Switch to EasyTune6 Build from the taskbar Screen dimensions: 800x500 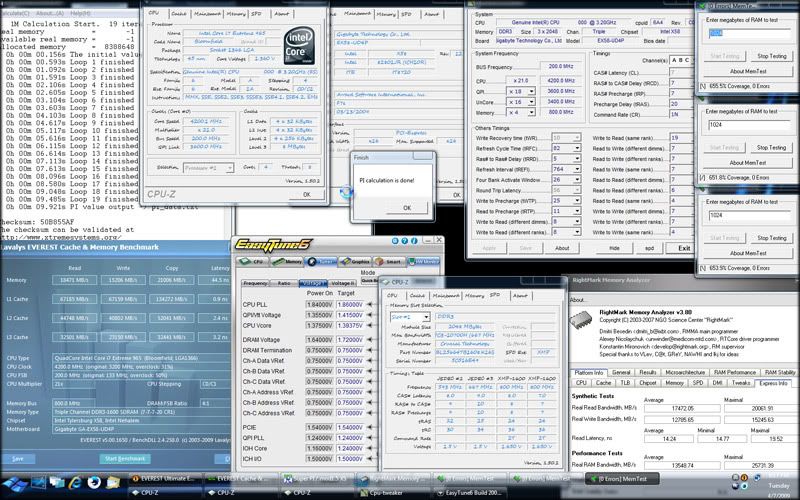(469, 493)
